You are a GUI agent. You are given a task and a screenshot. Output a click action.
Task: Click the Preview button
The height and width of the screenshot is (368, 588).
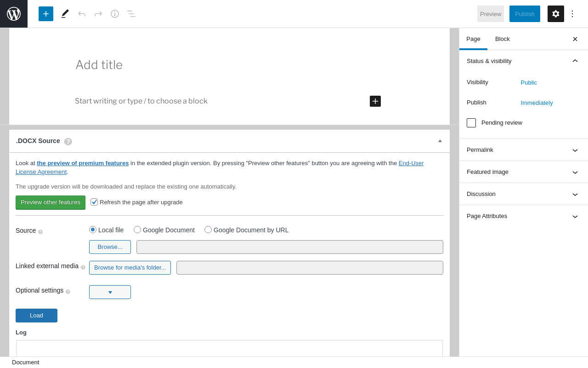(x=491, y=14)
